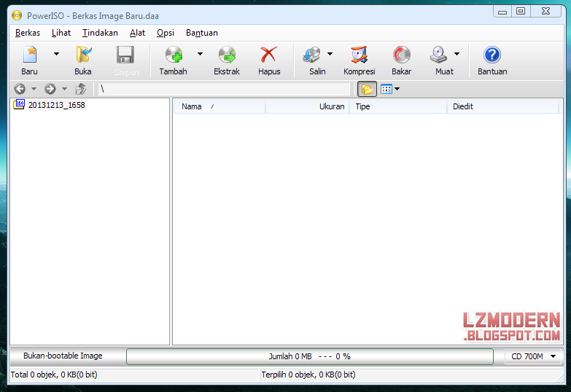Open the Tindakan menu
The width and height of the screenshot is (571, 392).
[100, 33]
